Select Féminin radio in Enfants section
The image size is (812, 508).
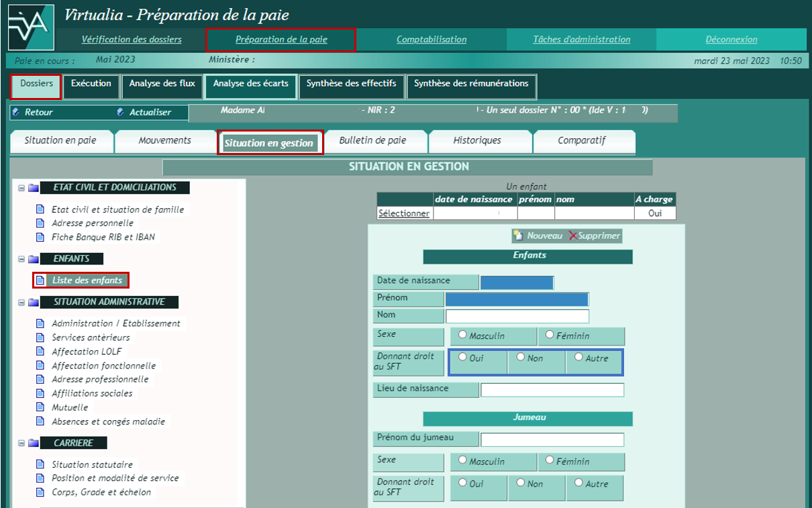pyautogui.click(x=550, y=335)
